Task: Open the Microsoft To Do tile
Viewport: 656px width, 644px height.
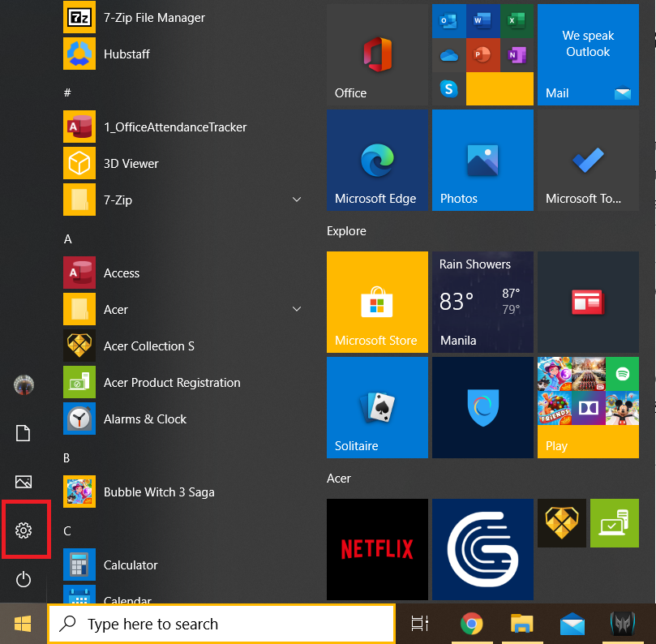Action: (588, 161)
